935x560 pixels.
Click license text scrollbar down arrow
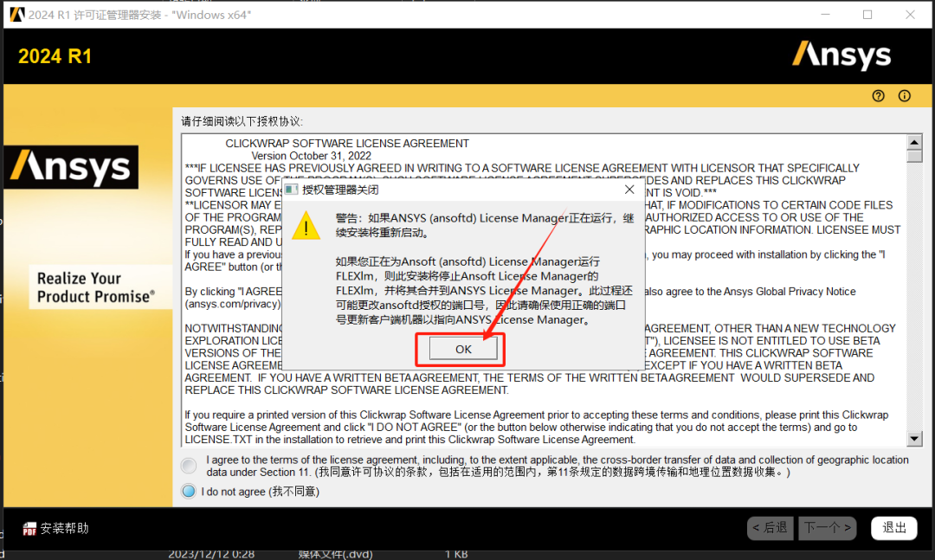(x=914, y=439)
